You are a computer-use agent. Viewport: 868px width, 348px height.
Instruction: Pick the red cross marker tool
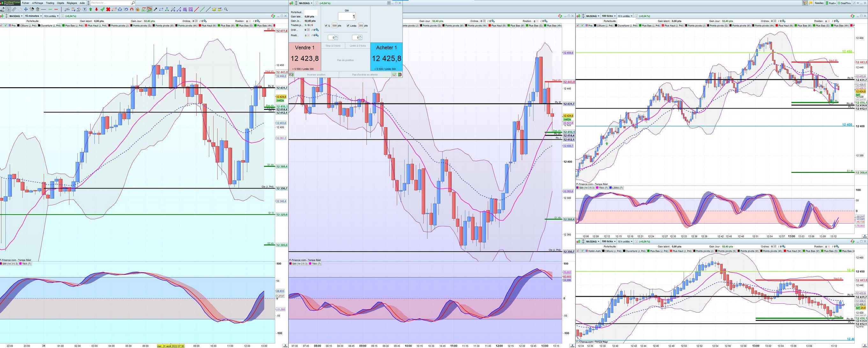pyautogui.click(x=108, y=10)
